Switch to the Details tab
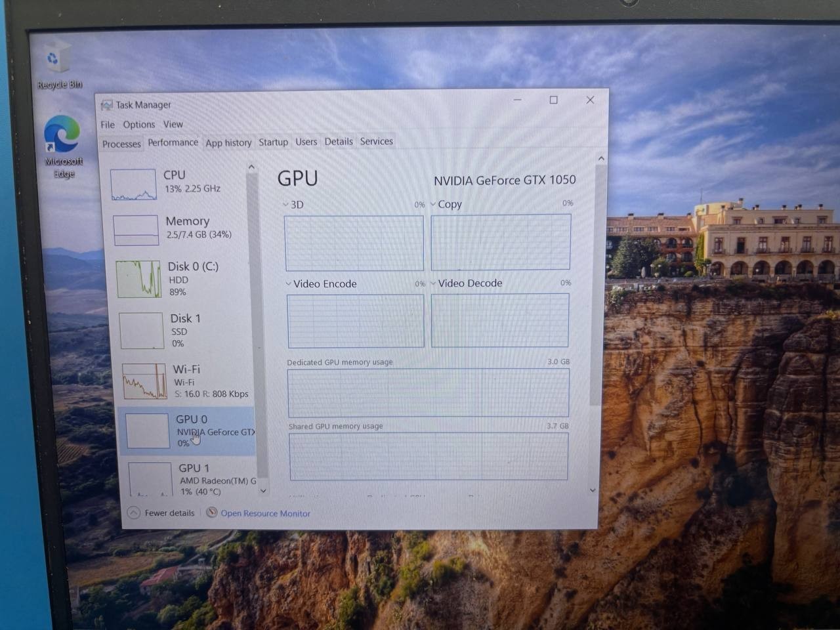Viewport: 840px width, 630px height. click(x=339, y=141)
